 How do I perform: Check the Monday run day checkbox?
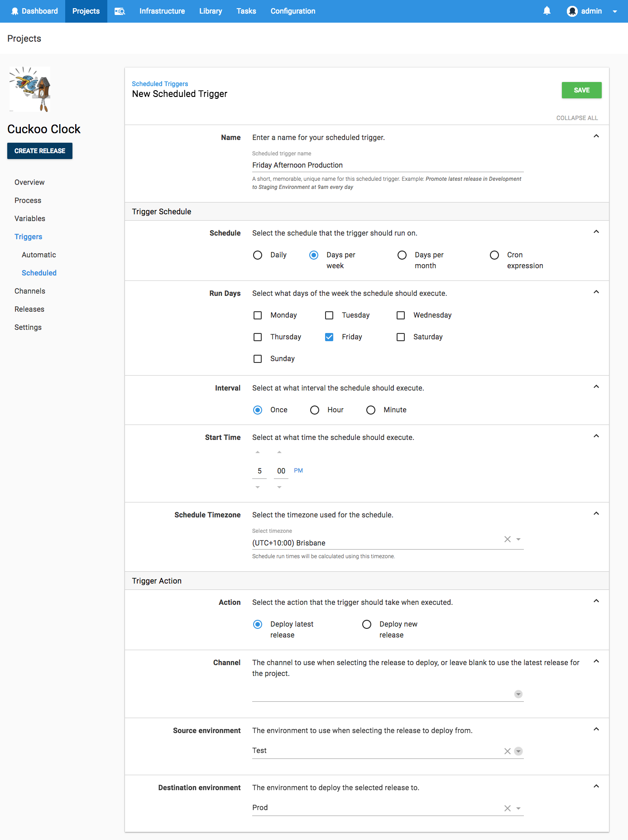click(258, 315)
